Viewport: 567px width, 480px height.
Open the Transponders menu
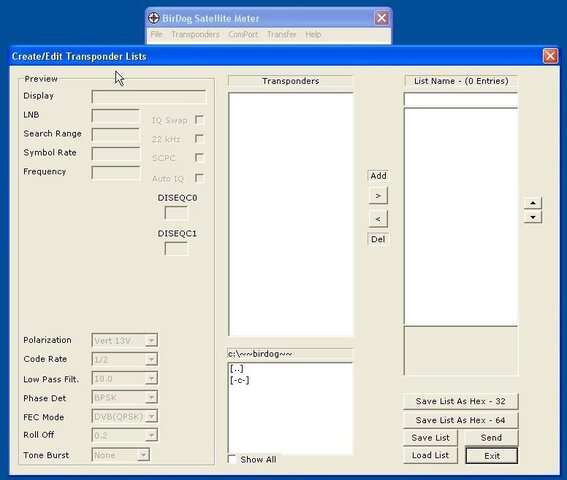tap(195, 34)
